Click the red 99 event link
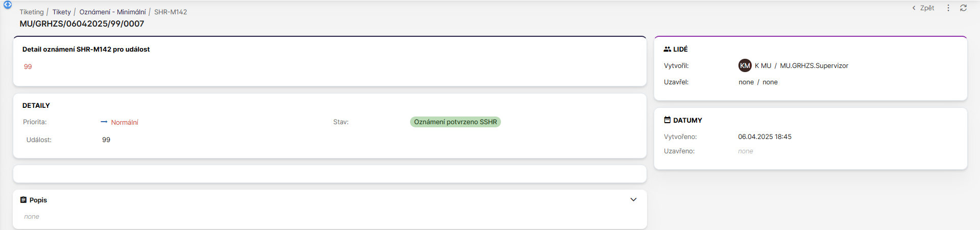Image resolution: width=980 pixels, height=230 pixels. point(28,66)
